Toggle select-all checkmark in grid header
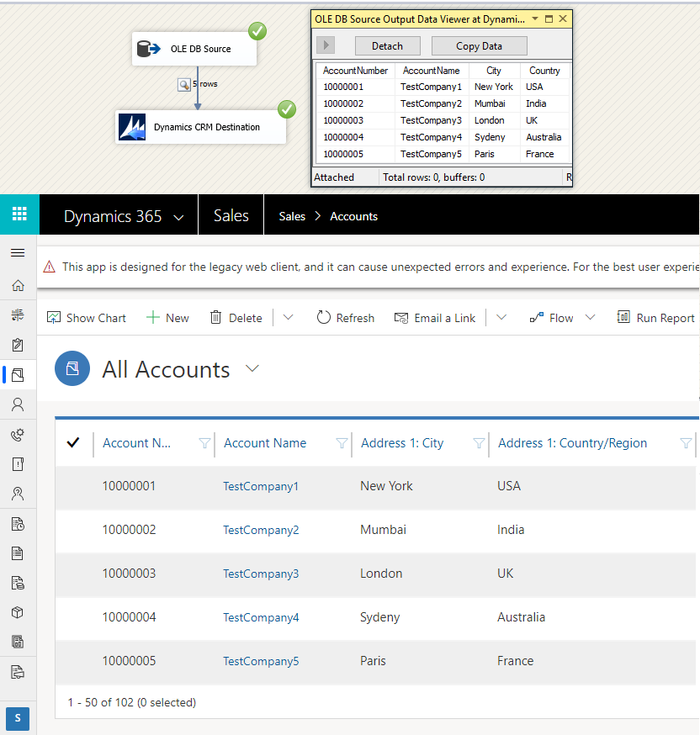700x735 pixels. (x=73, y=442)
